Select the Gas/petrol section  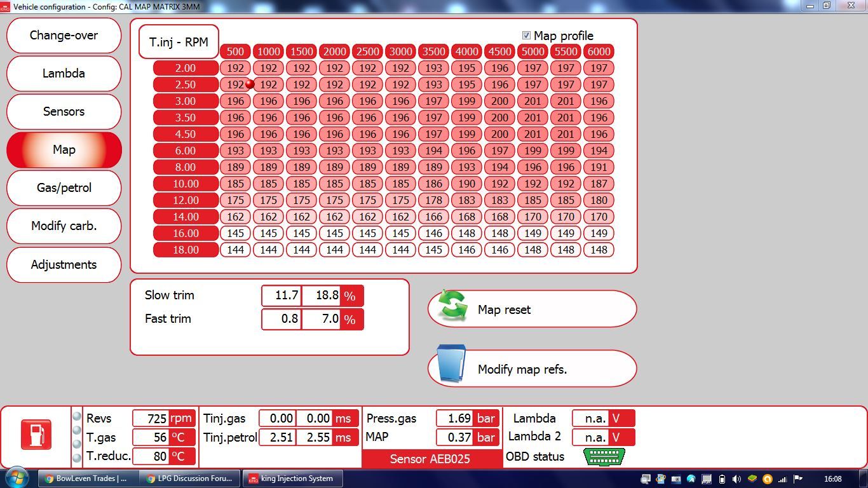[x=64, y=188]
